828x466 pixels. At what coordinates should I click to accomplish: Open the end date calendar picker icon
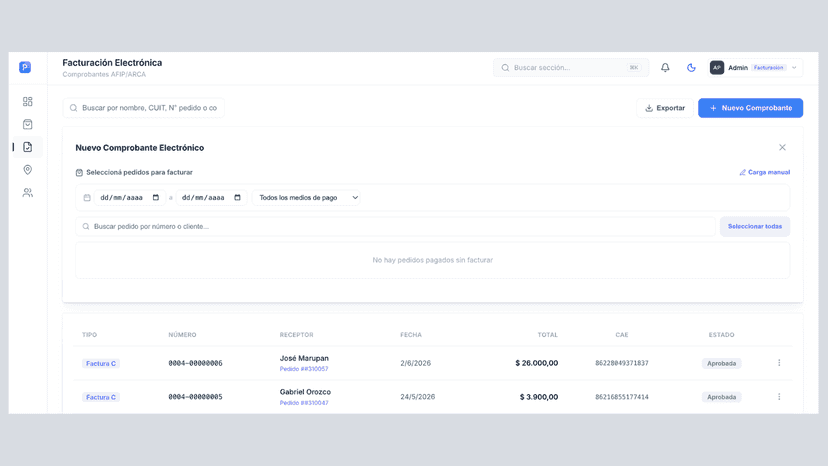(238, 198)
